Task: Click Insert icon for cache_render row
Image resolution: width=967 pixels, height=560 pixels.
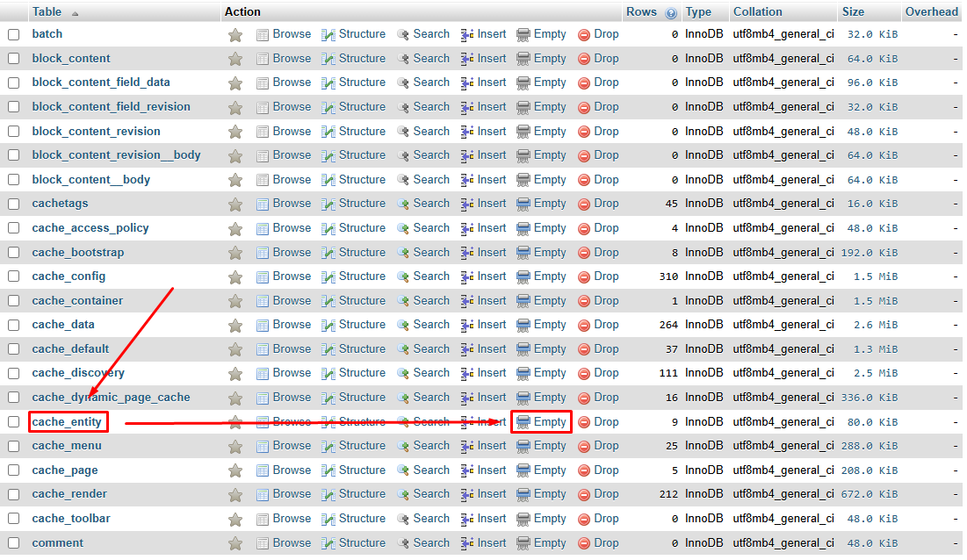Action: pyautogui.click(x=467, y=495)
